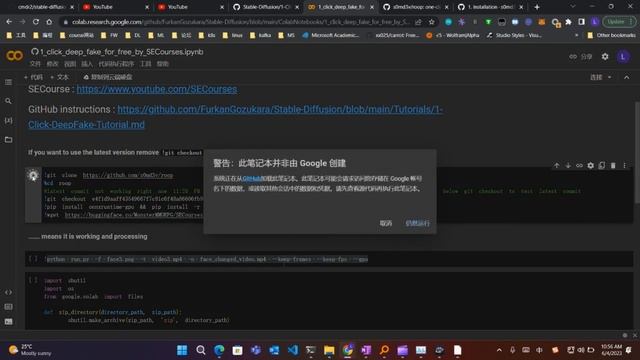Move the cell down with the arrow icon

pos(568,165)
